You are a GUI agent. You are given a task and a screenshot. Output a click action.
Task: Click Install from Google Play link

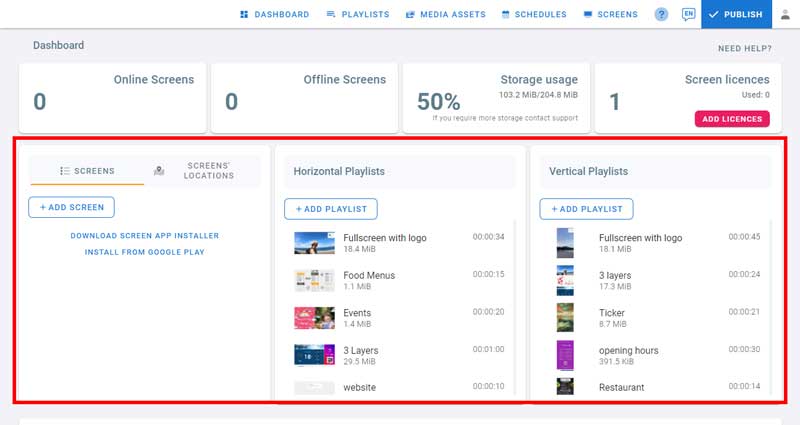(144, 252)
